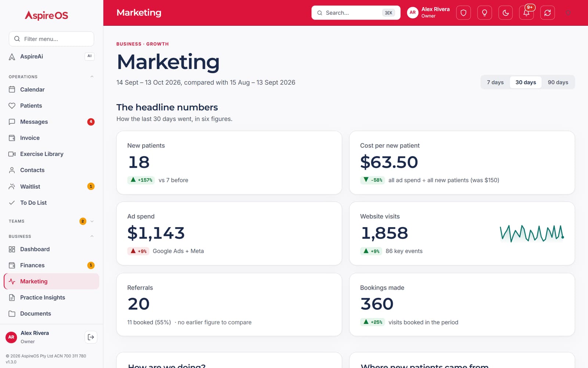The image size is (588, 368).
Task: Click the To Do List checkmark icon
Action: (12, 203)
